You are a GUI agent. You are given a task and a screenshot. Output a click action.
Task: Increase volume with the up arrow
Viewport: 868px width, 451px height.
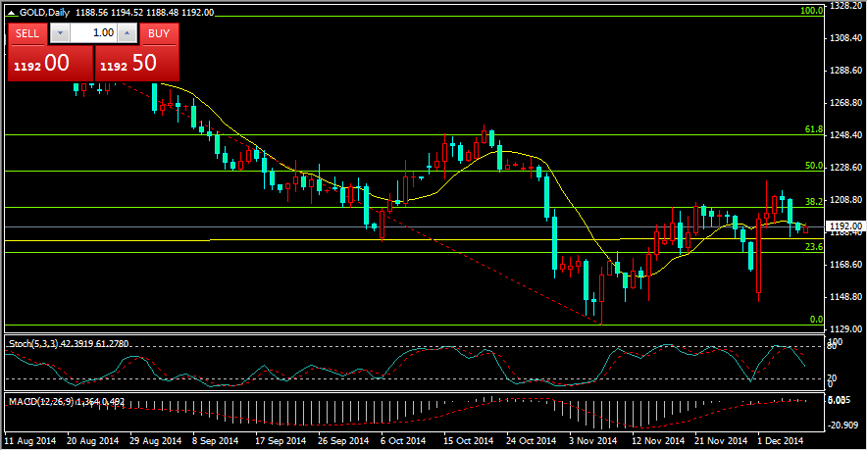click(128, 33)
